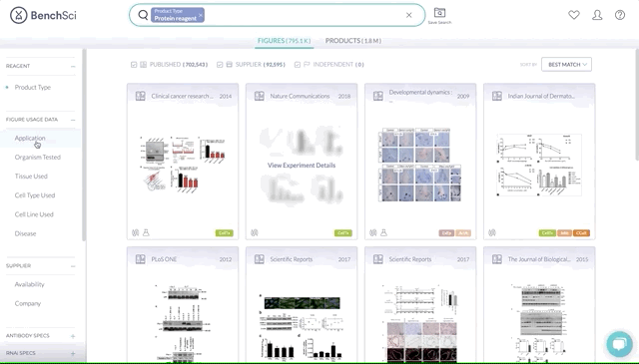The image size is (639, 364).
Task: Switch to the PRODUCTS tab
Action: click(x=352, y=41)
